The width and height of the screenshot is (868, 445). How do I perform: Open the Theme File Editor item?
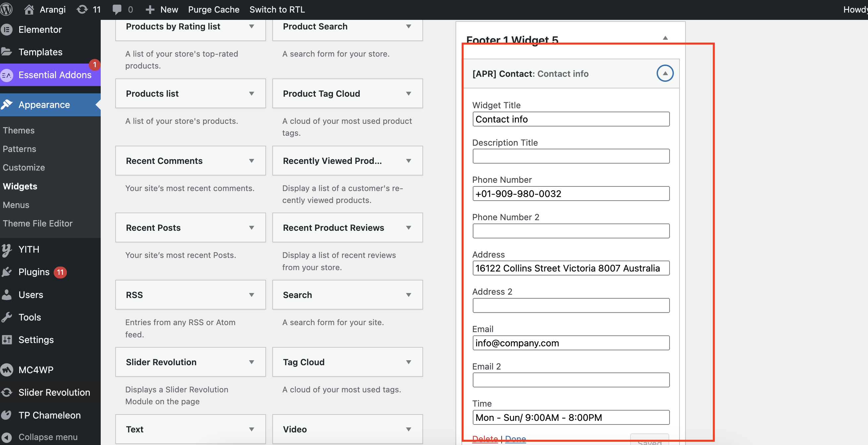[37, 223]
